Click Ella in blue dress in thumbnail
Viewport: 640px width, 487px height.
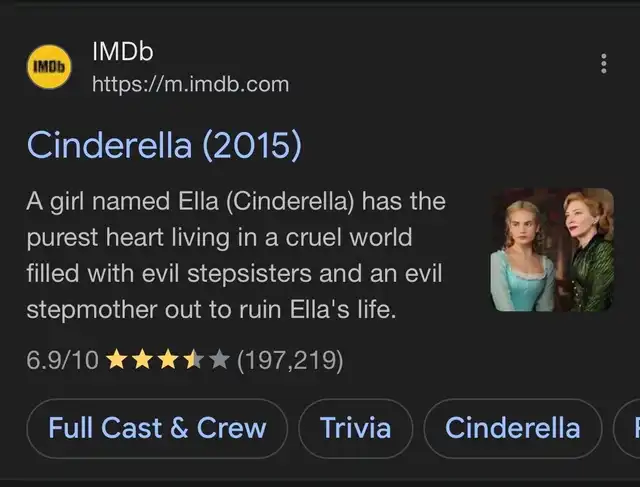[523, 257]
